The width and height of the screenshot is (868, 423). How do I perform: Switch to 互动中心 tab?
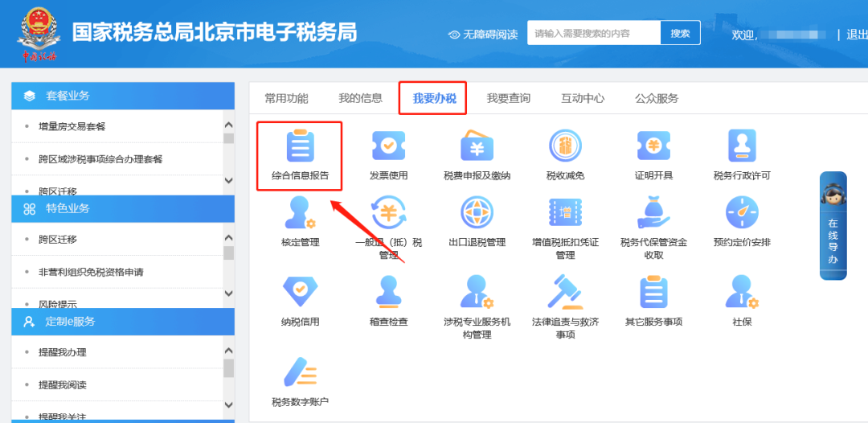583,99
